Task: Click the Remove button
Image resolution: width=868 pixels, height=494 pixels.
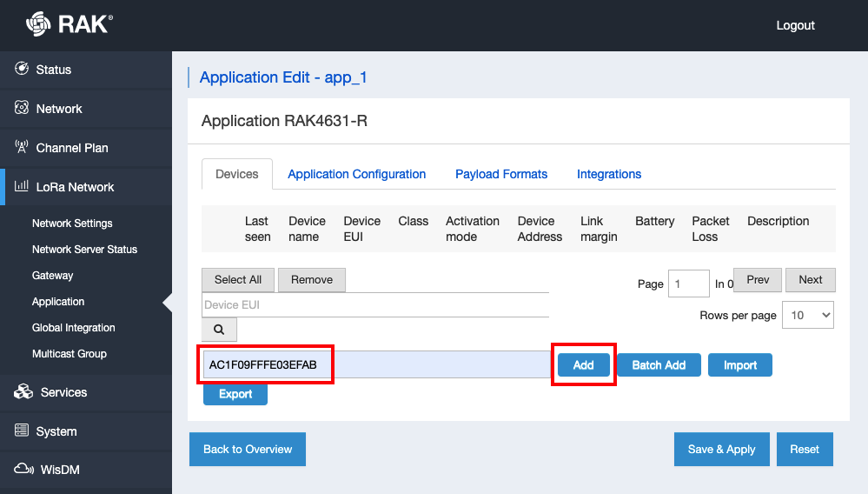Action: [312, 280]
